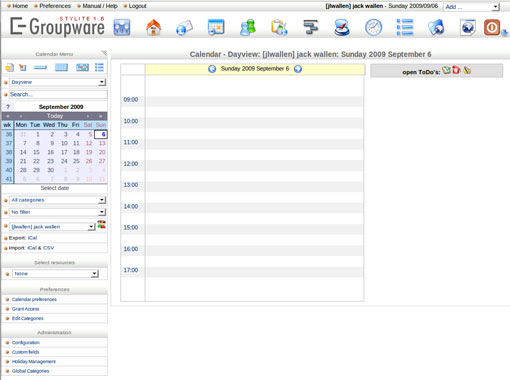
Task: Open the File Manager globe folder icon
Action: 436,27
